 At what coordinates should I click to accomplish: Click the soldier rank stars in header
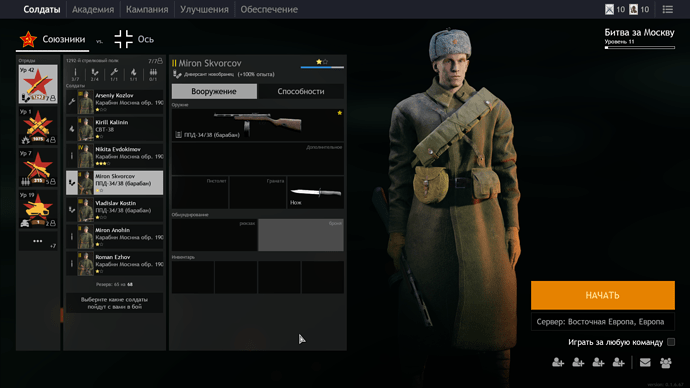[322, 62]
